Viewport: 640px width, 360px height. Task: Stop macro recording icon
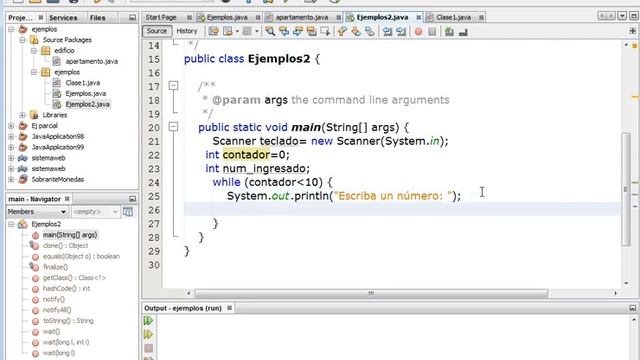(432, 31)
